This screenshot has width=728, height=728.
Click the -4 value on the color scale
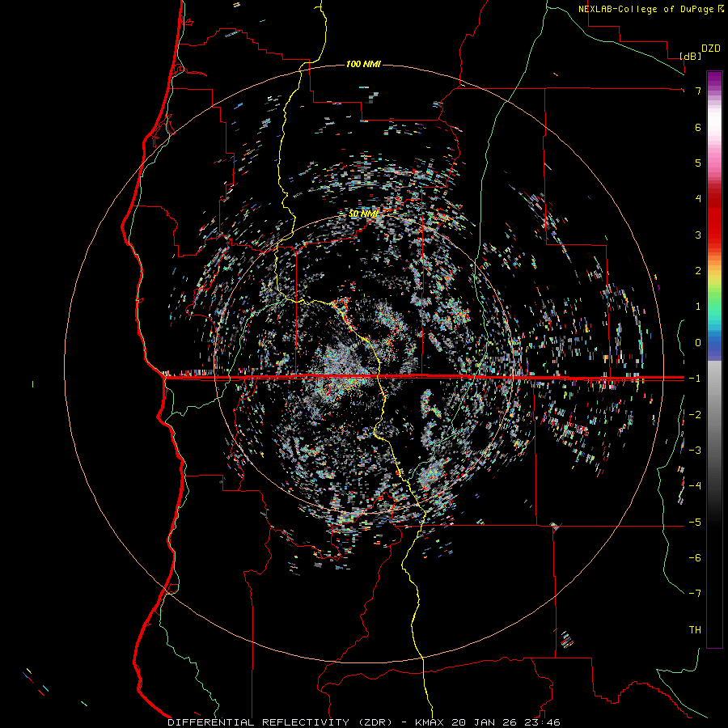[x=695, y=486]
